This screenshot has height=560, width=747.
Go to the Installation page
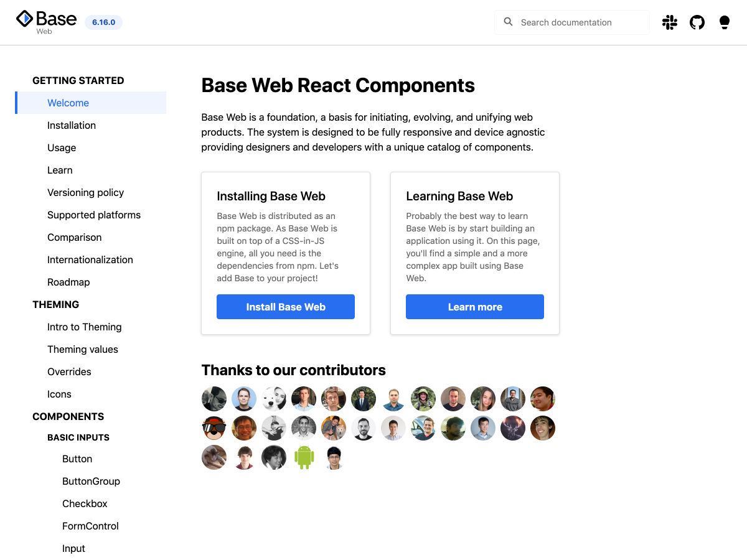point(72,125)
